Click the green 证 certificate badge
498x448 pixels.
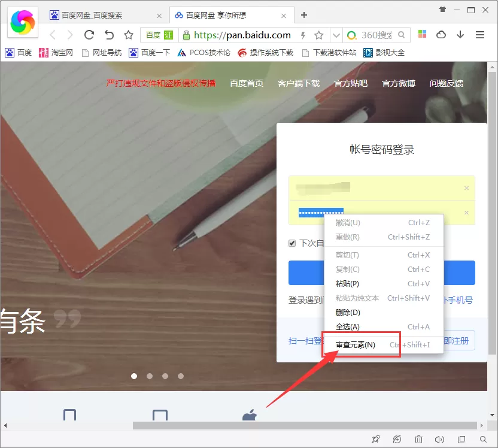(168, 35)
